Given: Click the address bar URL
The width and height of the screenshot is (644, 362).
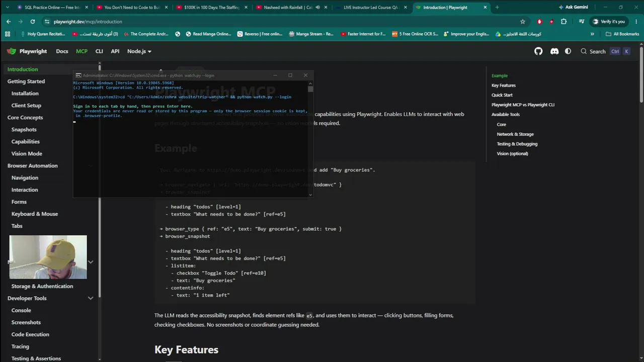Looking at the screenshot, I should [x=88, y=22].
